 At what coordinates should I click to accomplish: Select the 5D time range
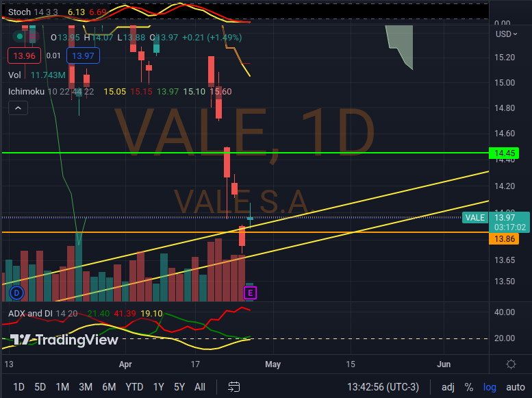point(40,387)
